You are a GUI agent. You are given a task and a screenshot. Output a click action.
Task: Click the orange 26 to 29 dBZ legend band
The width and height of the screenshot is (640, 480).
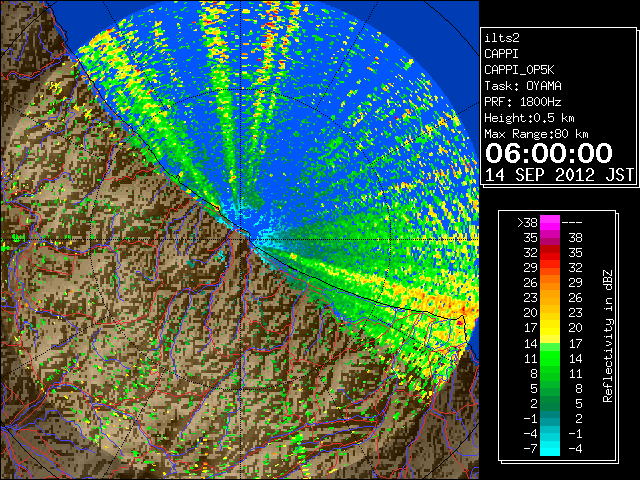click(549, 283)
